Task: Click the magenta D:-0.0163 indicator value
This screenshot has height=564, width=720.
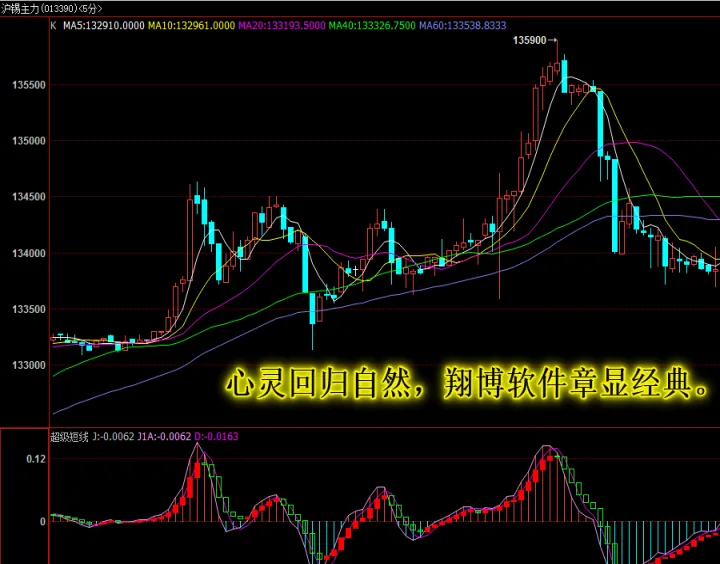Action: click(219, 437)
